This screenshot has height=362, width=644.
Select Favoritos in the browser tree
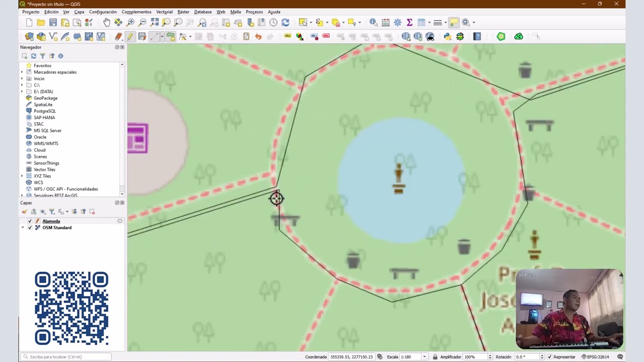42,66
